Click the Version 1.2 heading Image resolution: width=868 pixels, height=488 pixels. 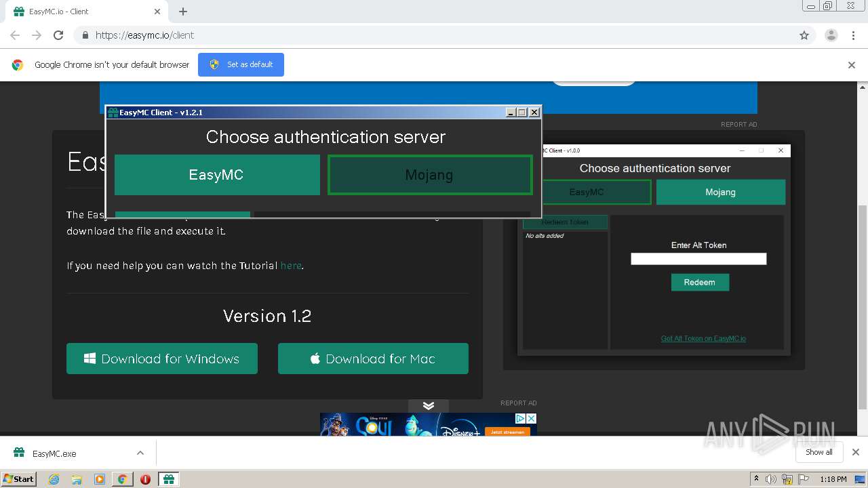click(x=267, y=316)
